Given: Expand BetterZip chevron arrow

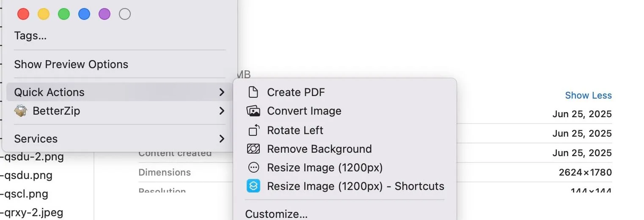Looking at the screenshot, I should [222, 111].
